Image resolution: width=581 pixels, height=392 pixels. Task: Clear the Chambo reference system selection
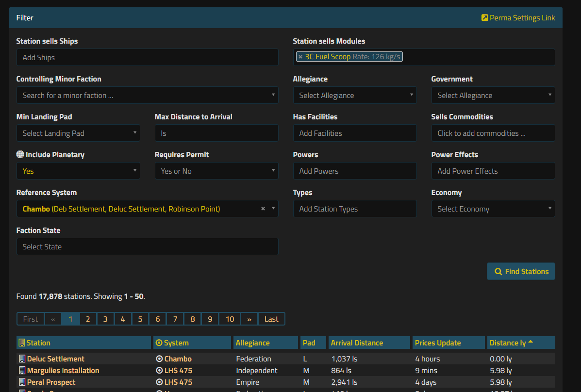point(262,208)
